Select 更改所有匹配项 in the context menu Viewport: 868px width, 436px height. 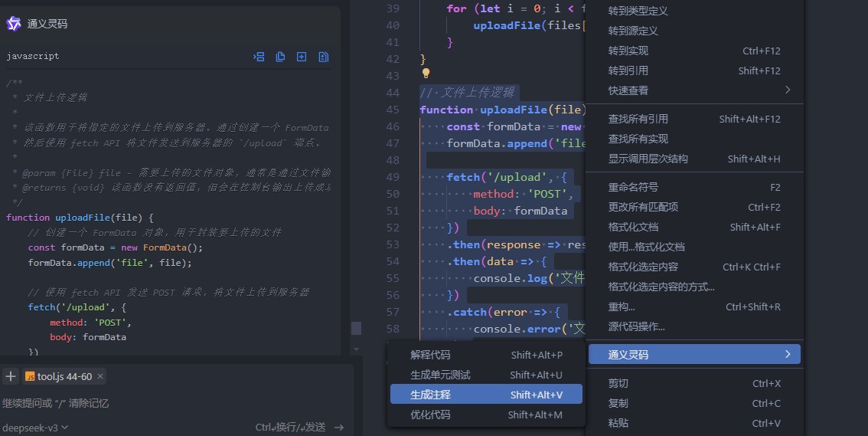694,207
